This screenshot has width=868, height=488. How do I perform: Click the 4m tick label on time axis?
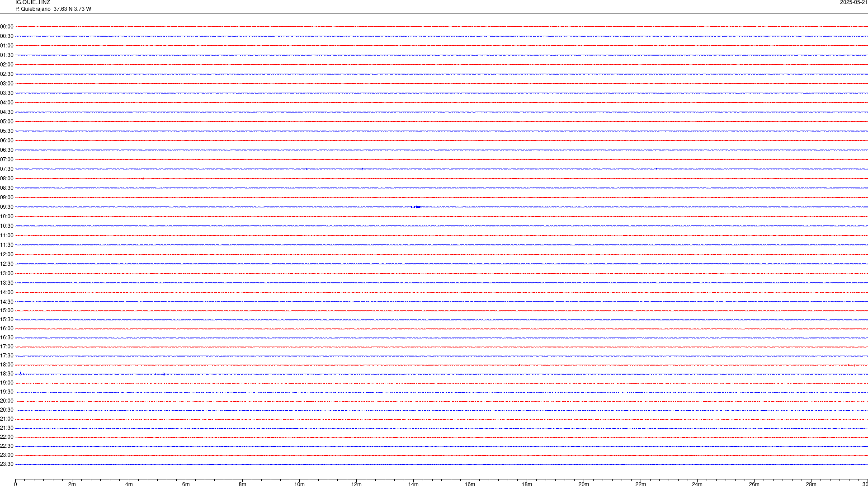point(129,484)
